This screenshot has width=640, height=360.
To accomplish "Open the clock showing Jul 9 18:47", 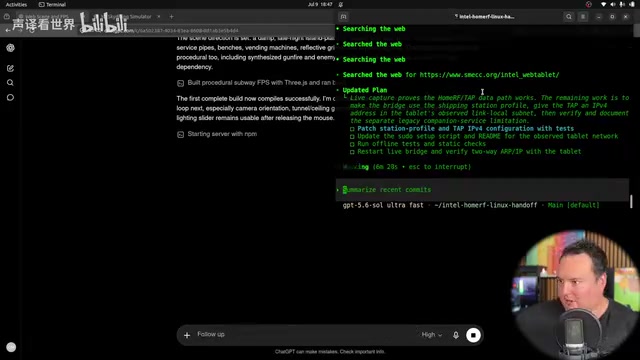I will (x=320, y=4).
